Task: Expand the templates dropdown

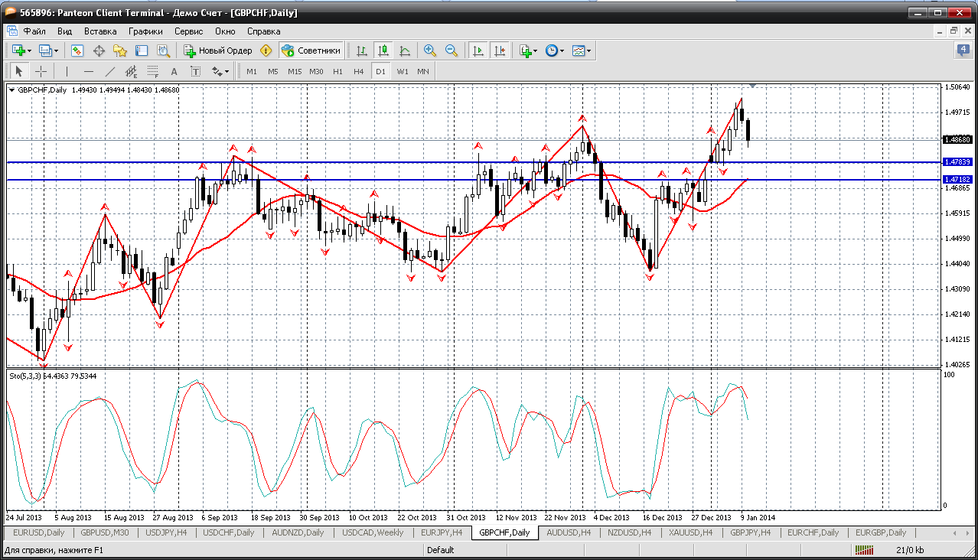Action: (x=589, y=50)
